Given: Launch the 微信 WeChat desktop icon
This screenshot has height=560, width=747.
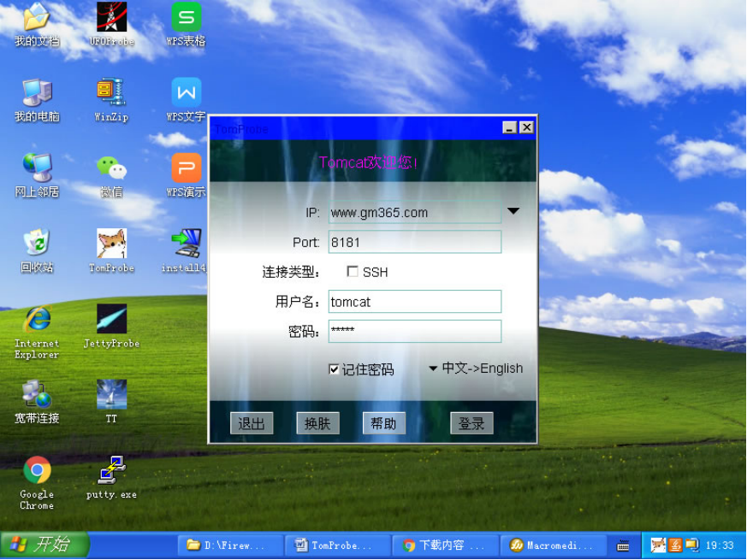Looking at the screenshot, I should click(111, 175).
